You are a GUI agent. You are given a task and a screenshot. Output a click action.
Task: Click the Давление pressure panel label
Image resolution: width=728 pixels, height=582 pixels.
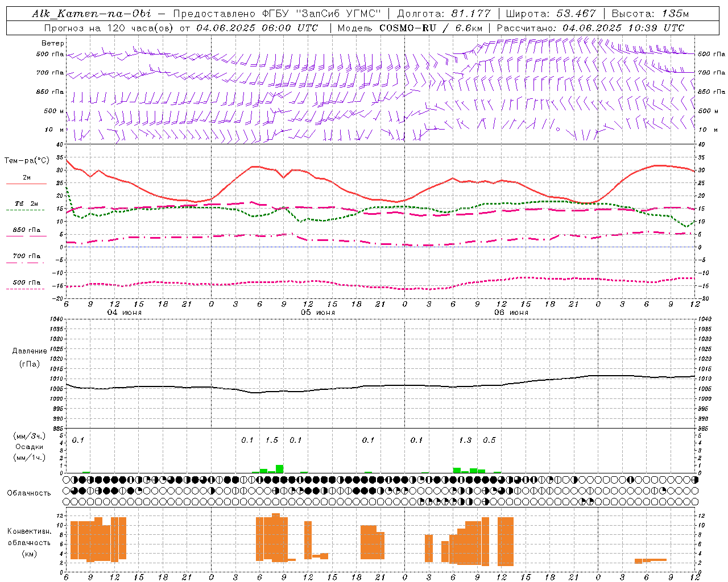point(29,351)
